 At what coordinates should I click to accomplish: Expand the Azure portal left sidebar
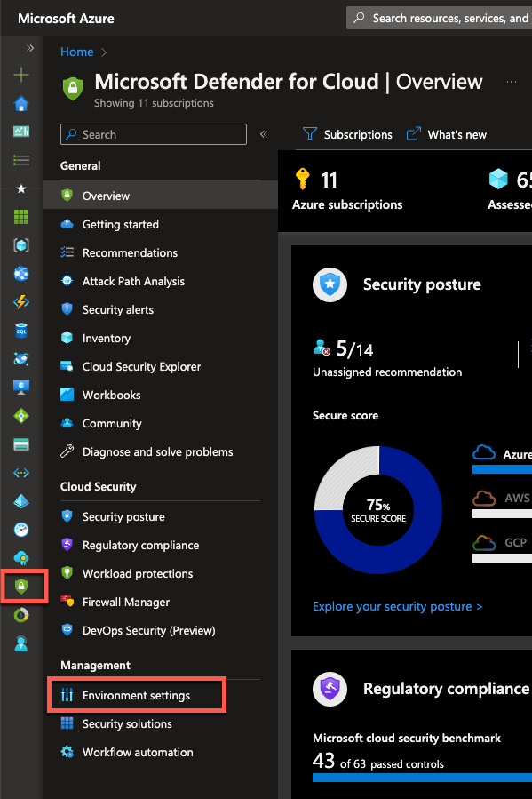pyautogui.click(x=30, y=48)
